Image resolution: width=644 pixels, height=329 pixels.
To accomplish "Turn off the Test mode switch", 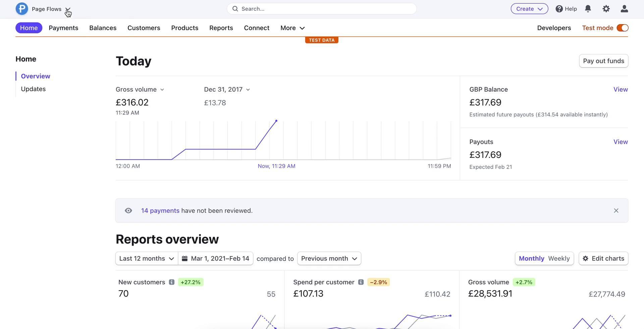I will [622, 28].
